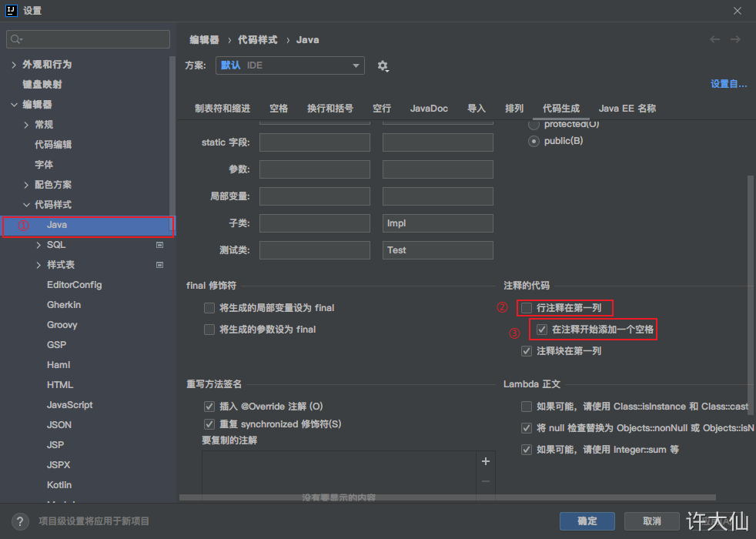Open the 方案 scheme dropdown
This screenshot has height=539, width=756.
tap(289, 65)
